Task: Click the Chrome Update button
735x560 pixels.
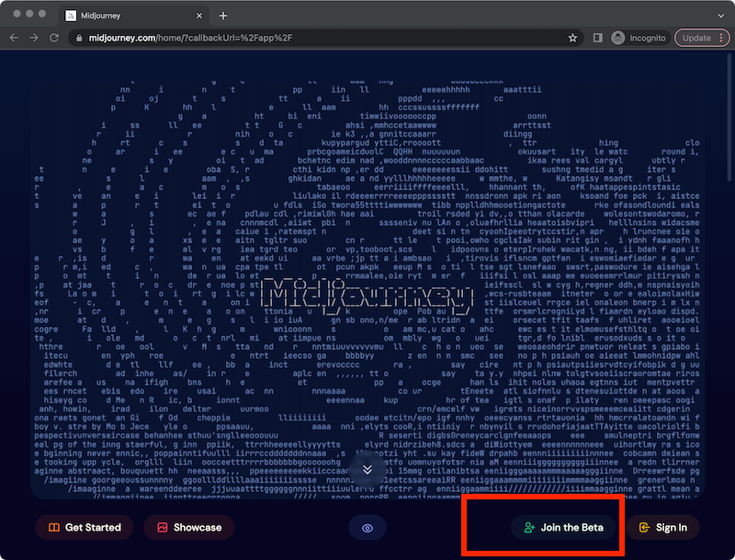Action: tap(695, 38)
